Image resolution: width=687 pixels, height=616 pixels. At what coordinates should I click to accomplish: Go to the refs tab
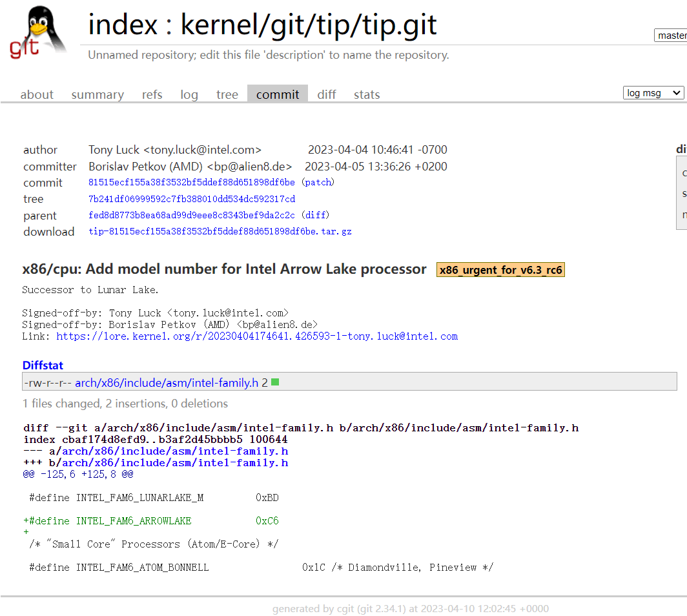point(152,94)
